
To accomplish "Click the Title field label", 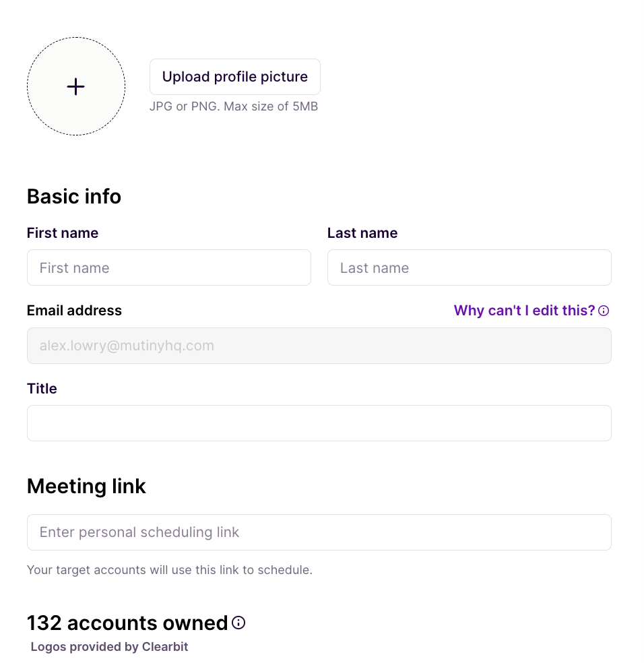I will click(42, 389).
